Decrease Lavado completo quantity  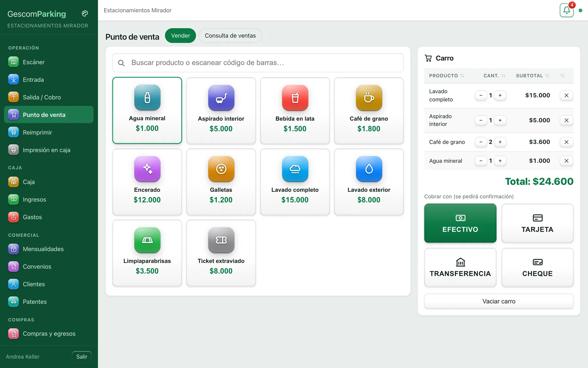481,96
